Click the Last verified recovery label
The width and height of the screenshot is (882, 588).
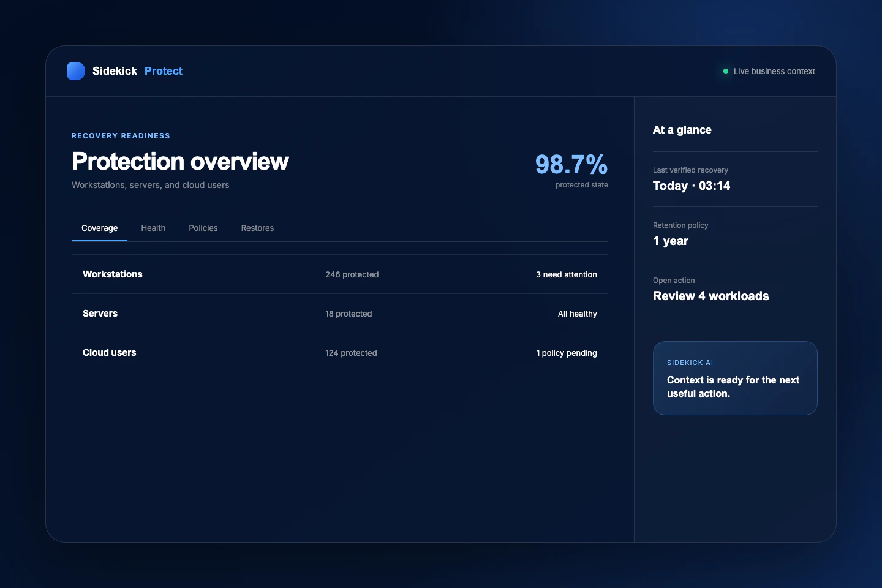(x=690, y=170)
